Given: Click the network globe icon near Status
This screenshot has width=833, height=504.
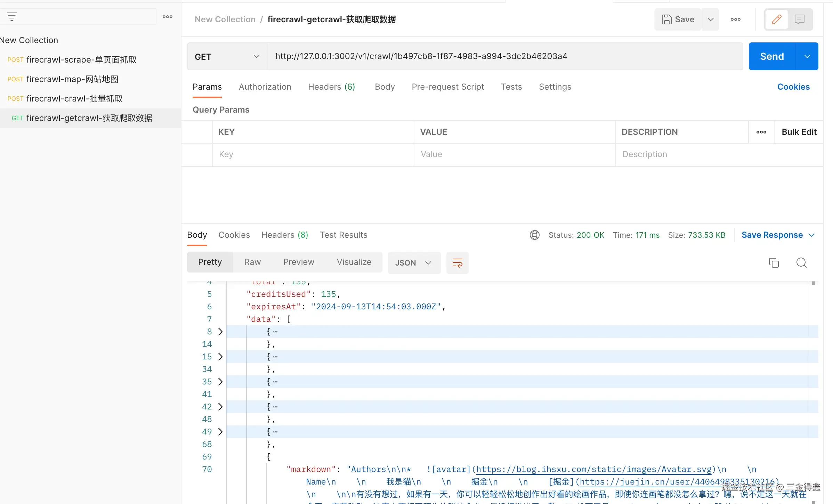Looking at the screenshot, I should tap(534, 235).
